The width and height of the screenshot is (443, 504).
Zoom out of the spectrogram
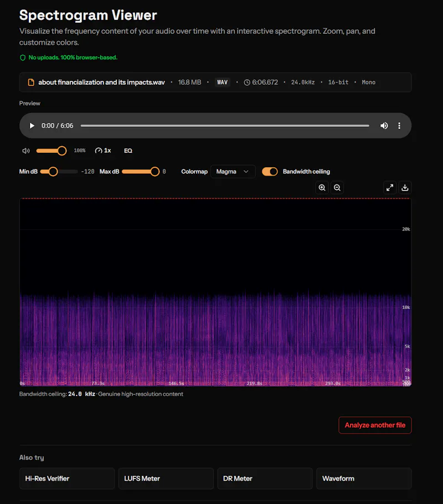(337, 188)
